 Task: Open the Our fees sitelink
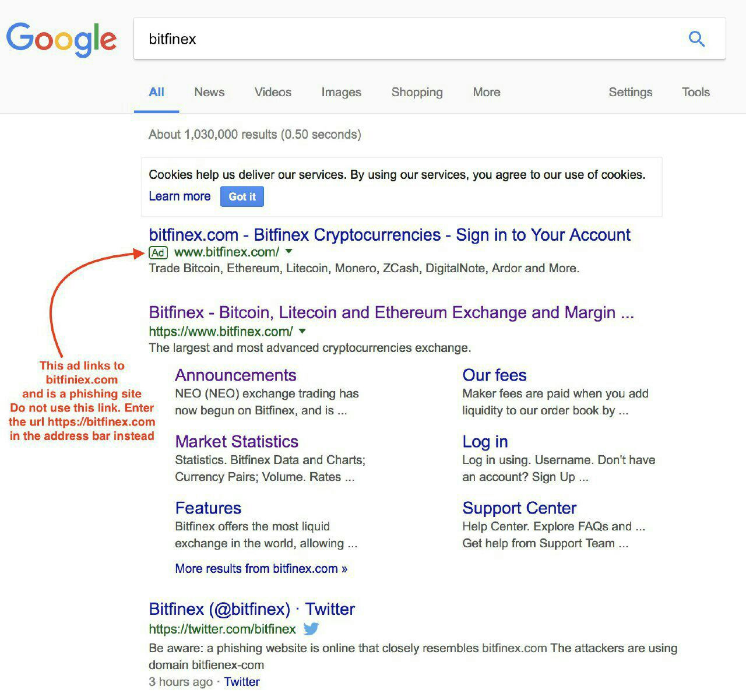tap(494, 375)
